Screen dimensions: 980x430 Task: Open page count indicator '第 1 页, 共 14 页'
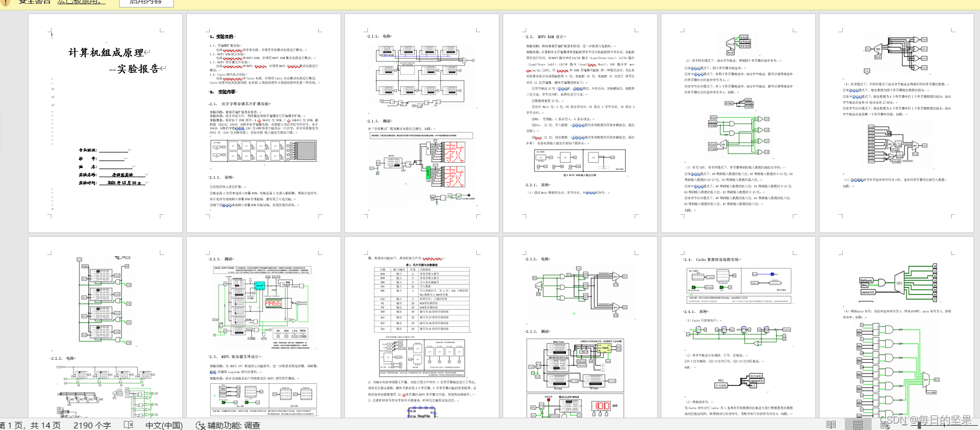pos(31,425)
